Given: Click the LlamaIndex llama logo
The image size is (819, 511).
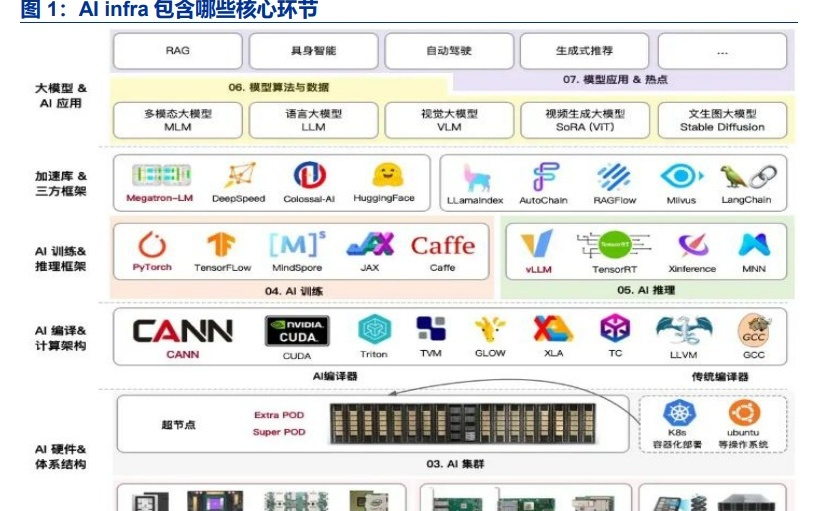Looking at the screenshot, I should [x=476, y=178].
